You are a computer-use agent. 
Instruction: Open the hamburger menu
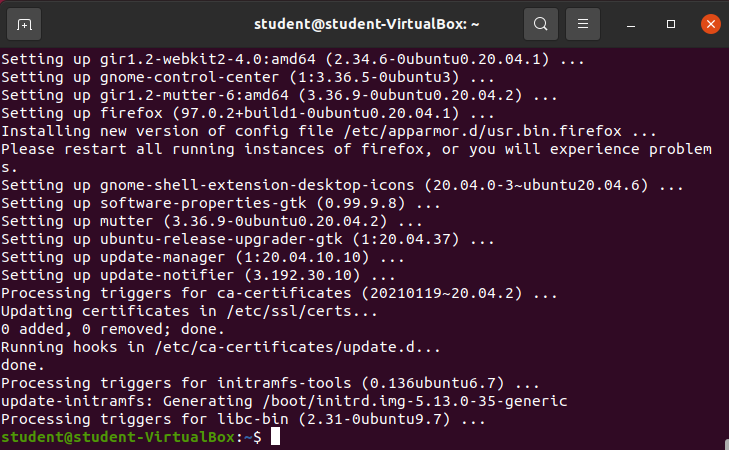coord(583,24)
